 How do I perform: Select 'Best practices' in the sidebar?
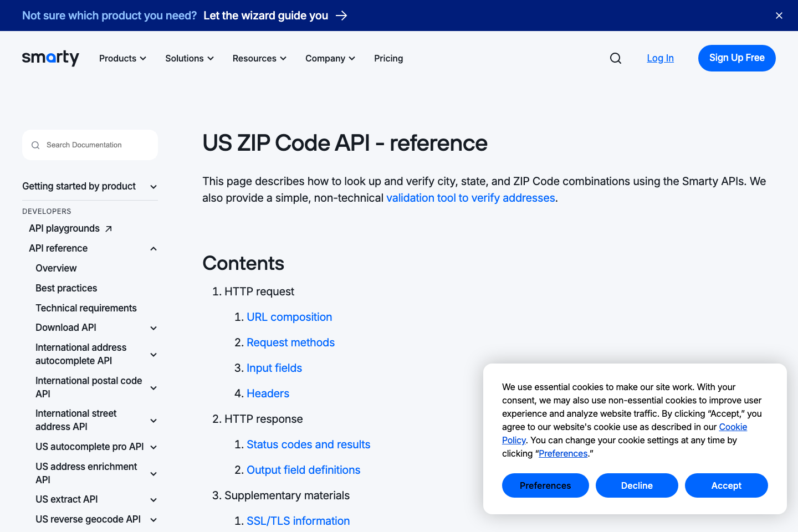tap(66, 288)
